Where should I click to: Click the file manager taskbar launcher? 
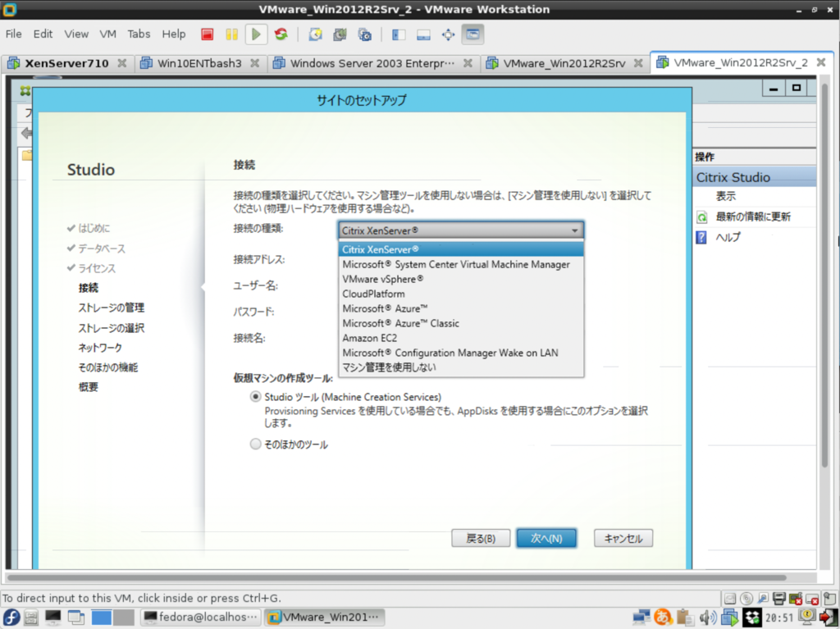coord(31,618)
